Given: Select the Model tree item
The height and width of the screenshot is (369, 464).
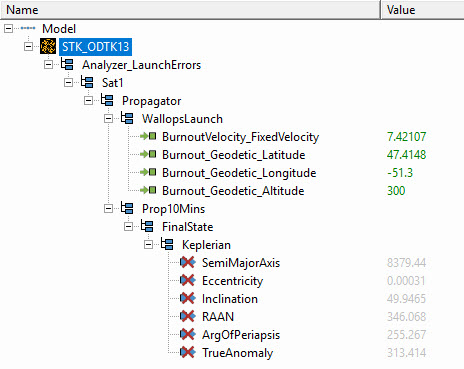Looking at the screenshot, I should [59, 29].
